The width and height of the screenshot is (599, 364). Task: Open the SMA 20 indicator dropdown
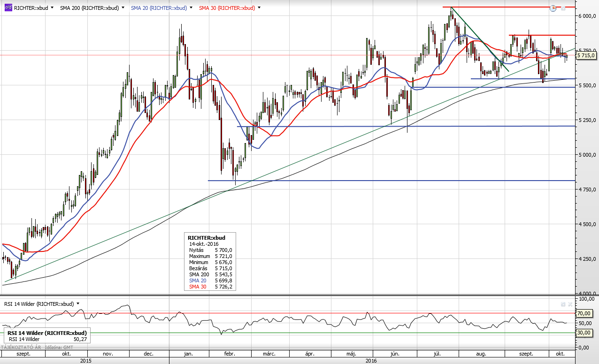(191, 8)
